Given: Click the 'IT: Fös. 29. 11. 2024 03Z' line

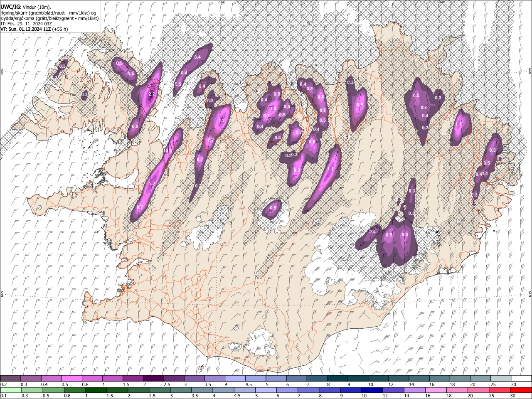Looking at the screenshot, I should (x=26, y=24).
